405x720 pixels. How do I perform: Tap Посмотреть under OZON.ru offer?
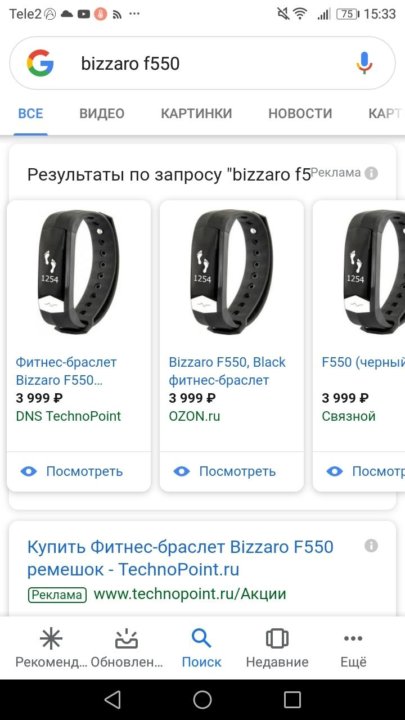coord(225,471)
